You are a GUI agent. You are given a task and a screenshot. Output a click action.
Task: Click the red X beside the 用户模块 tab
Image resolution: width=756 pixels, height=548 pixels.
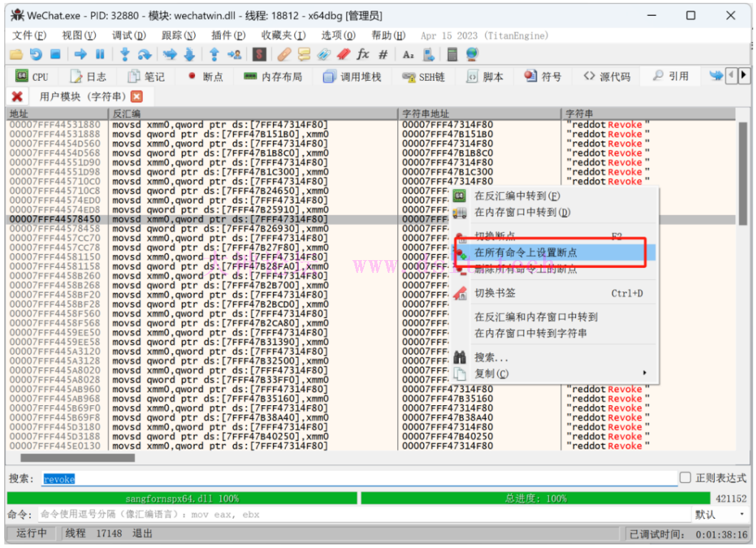pos(17,97)
